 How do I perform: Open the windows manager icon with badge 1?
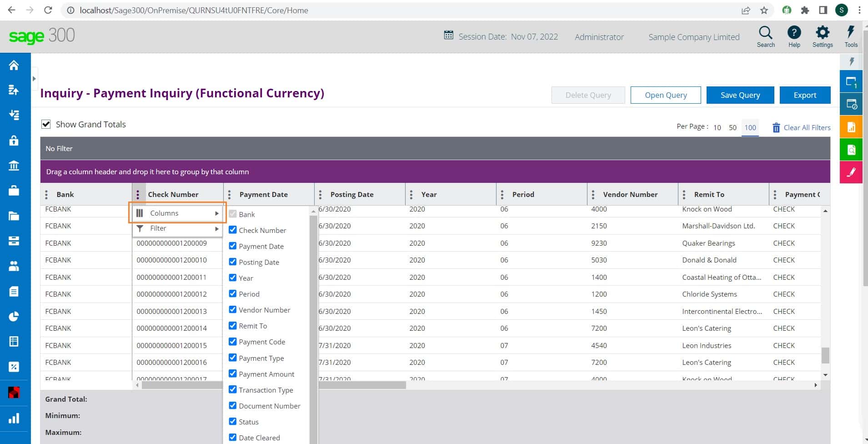(851, 82)
